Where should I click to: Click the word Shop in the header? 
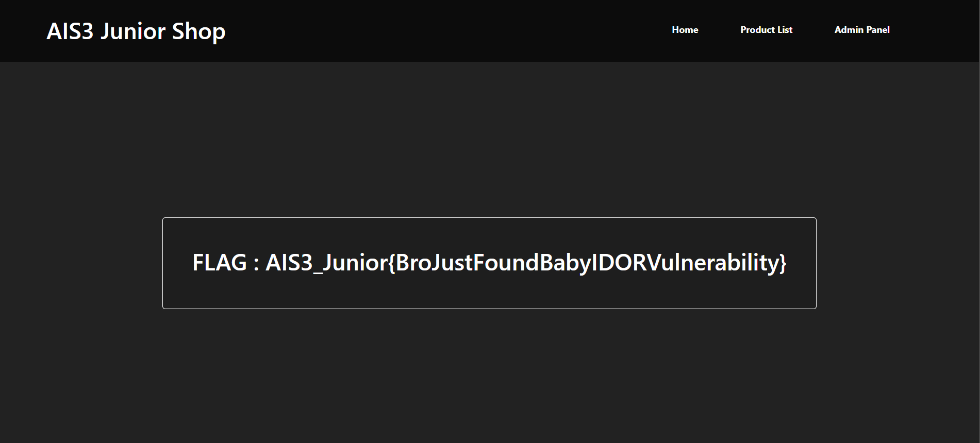click(x=198, y=32)
